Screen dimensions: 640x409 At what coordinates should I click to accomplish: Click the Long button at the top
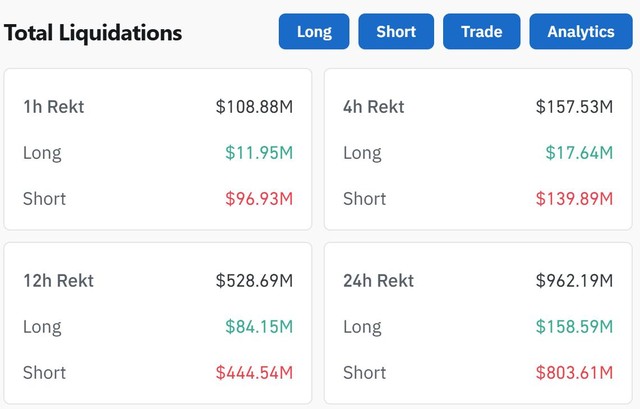(x=314, y=31)
